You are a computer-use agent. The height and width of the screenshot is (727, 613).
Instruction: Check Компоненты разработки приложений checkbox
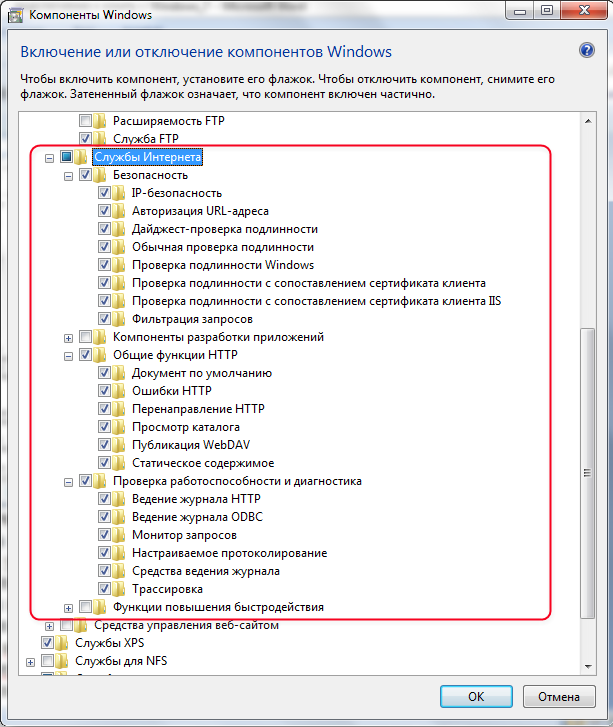(x=85, y=336)
